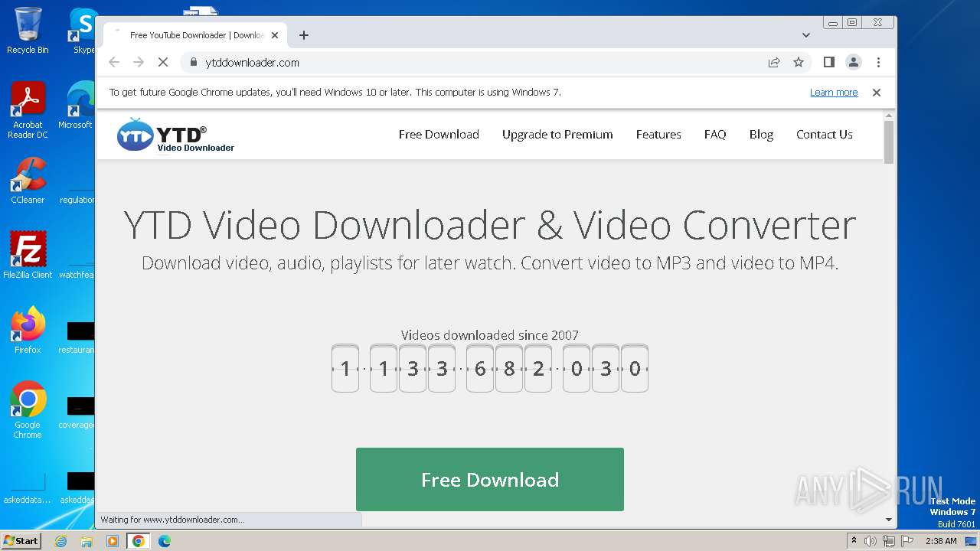
Task: Select the Firefox desktop icon
Action: 28,330
